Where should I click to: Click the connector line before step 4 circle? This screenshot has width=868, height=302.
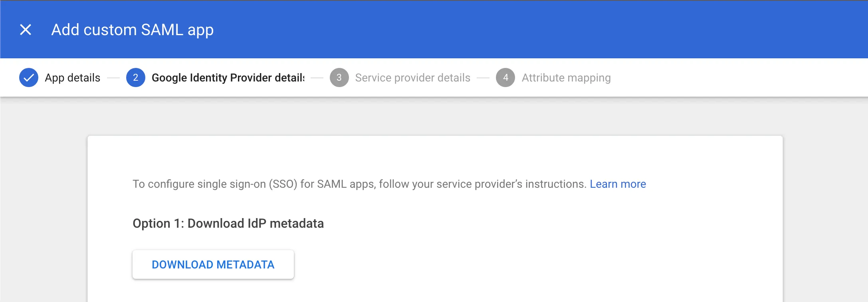(483, 78)
